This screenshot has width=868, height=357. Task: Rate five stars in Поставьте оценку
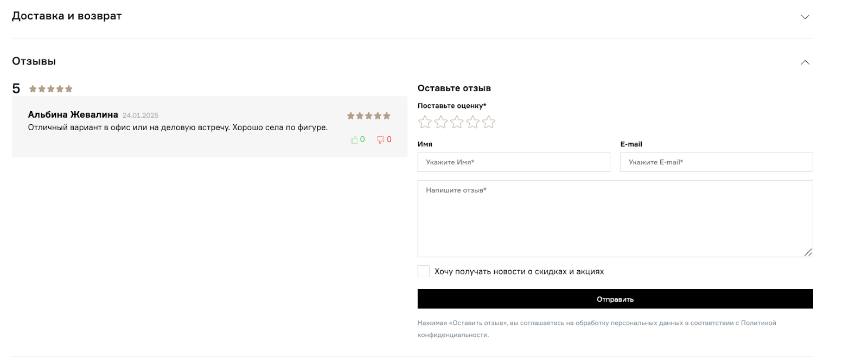pyautogui.click(x=489, y=122)
